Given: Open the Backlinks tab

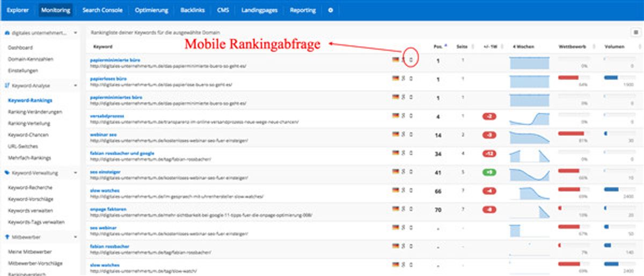Looking at the screenshot, I should (x=193, y=10).
